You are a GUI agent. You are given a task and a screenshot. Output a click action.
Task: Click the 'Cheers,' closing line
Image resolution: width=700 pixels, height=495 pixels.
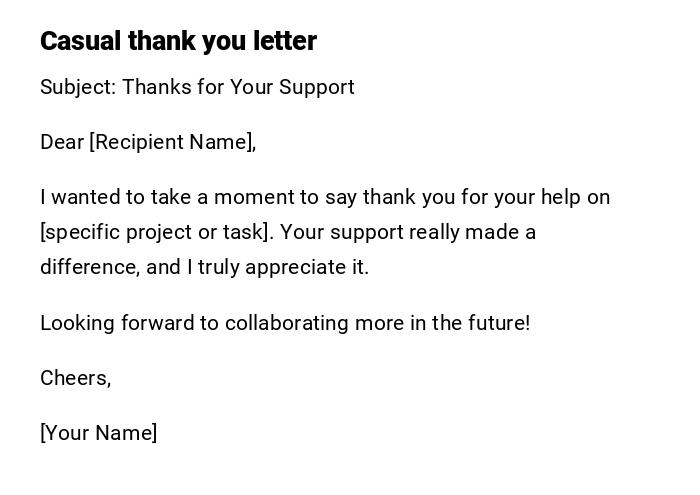click(x=75, y=378)
